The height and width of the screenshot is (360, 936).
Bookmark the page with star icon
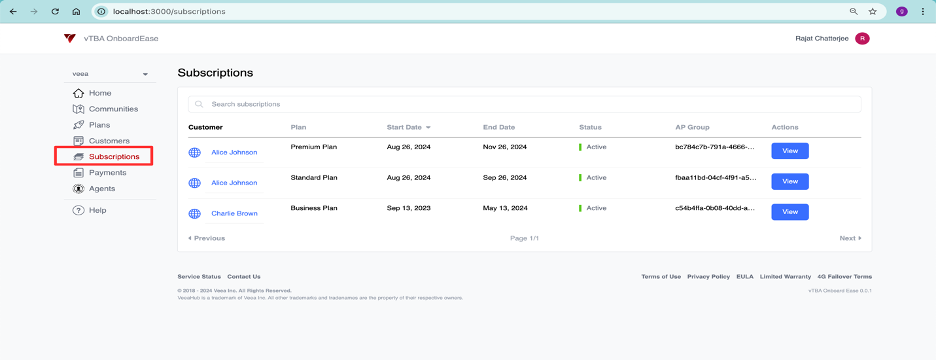pyautogui.click(x=872, y=11)
